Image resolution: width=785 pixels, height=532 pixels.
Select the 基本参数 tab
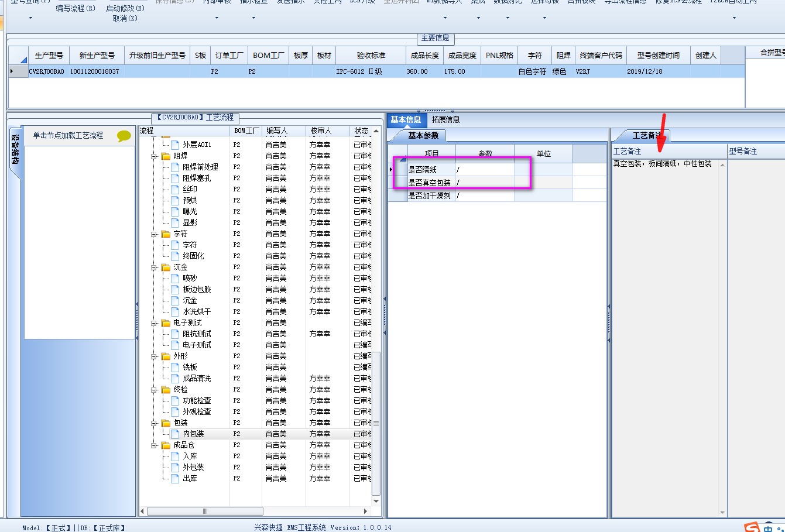423,135
